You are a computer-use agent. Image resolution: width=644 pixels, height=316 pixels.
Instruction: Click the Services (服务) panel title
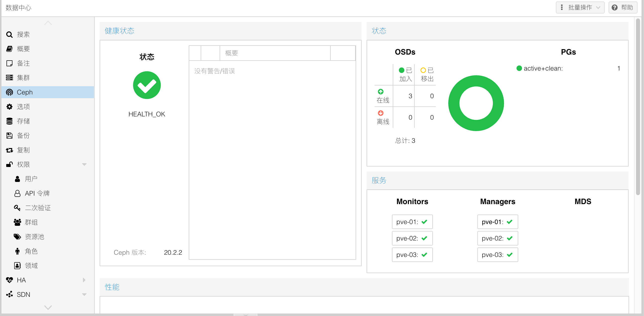(x=379, y=180)
